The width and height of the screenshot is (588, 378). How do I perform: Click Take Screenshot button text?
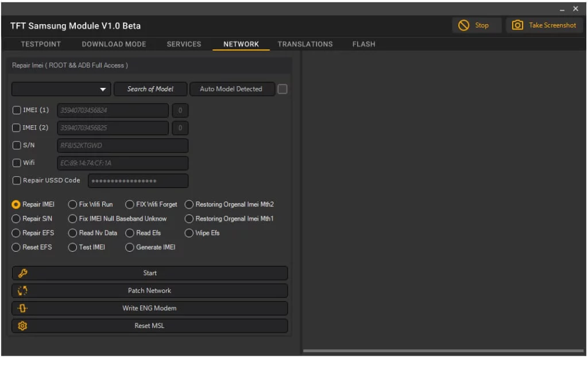pyautogui.click(x=552, y=25)
